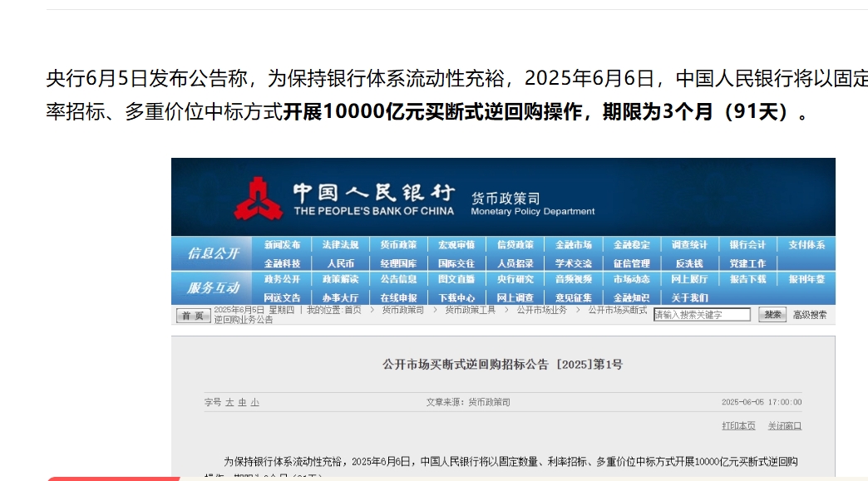Open the 征信管理 menu item
The height and width of the screenshot is (481, 868).
[x=632, y=263]
